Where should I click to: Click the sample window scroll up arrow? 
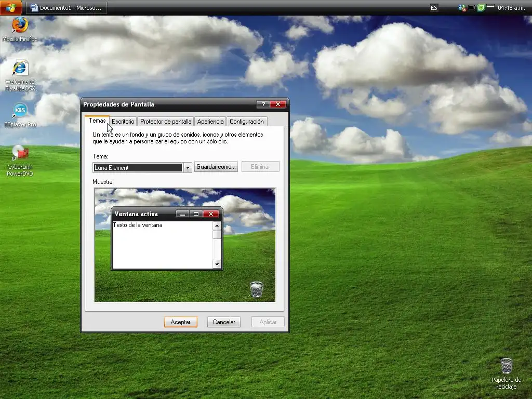tap(217, 225)
